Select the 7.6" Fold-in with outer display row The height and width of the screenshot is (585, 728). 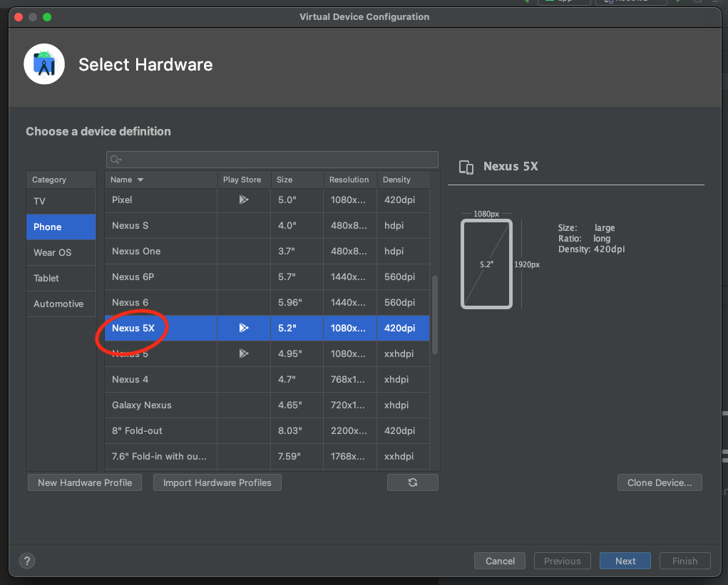tap(267, 457)
